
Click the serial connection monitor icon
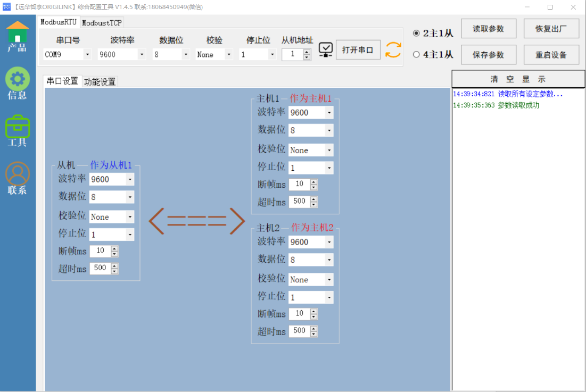tap(326, 50)
